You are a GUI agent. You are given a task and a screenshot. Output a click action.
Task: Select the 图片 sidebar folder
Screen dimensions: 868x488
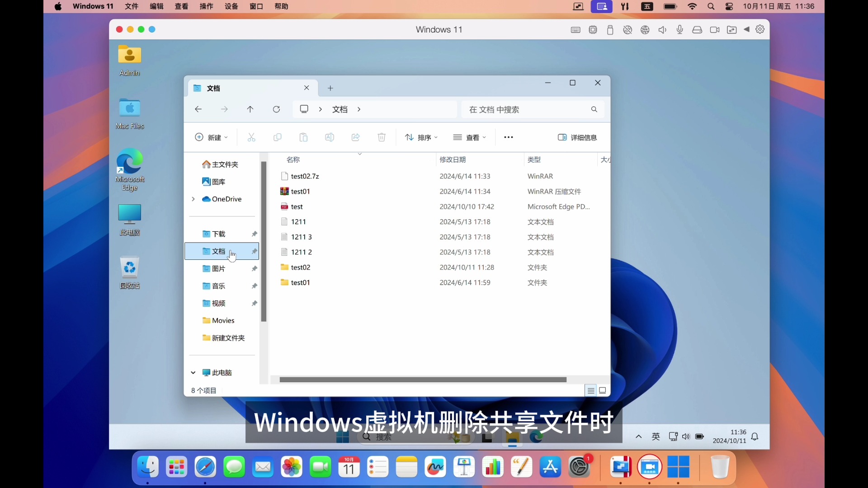222,269
